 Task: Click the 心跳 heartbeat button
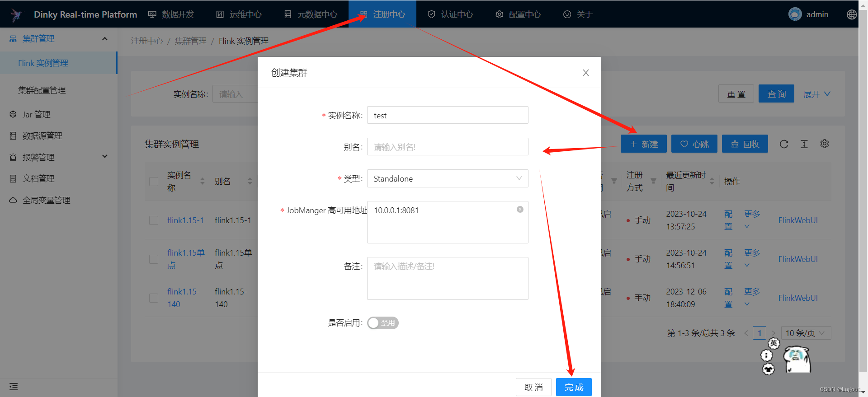[694, 144]
